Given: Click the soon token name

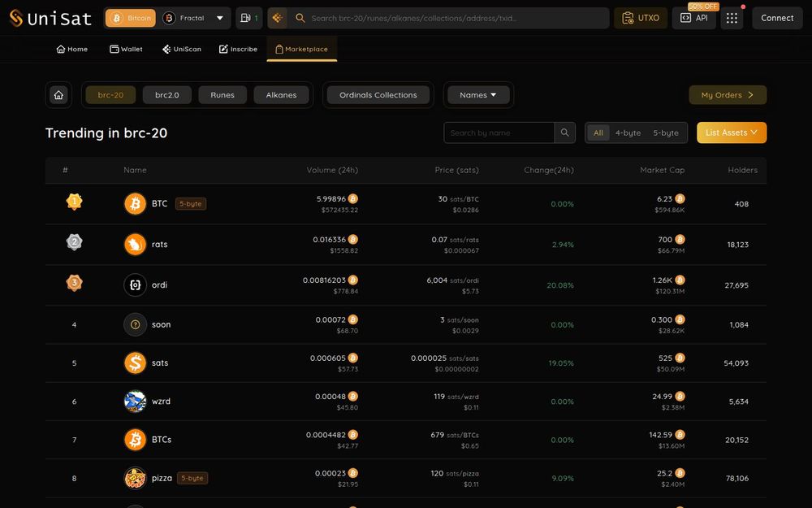Looking at the screenshot, I should click(161, 324).
